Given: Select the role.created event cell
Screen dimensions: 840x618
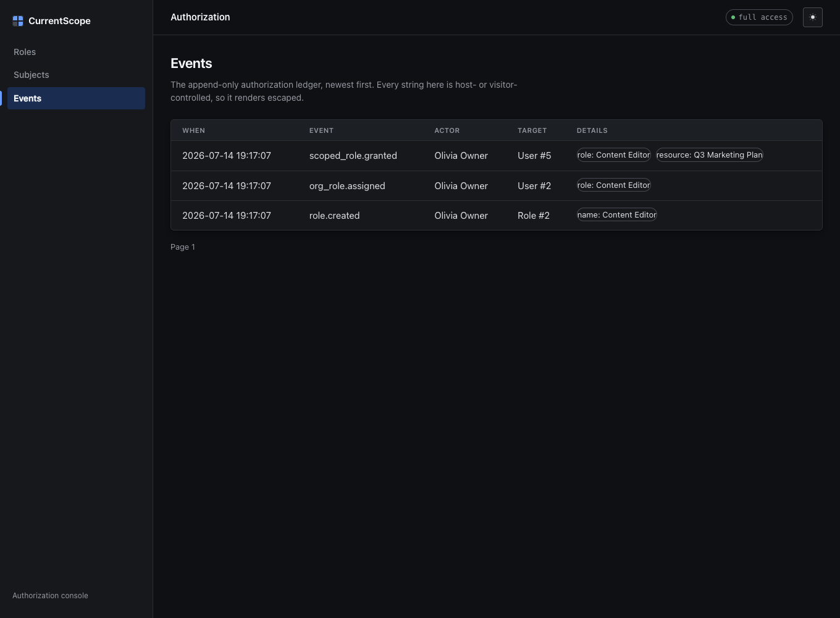Looking at the screenshot, I should point(334,216).
